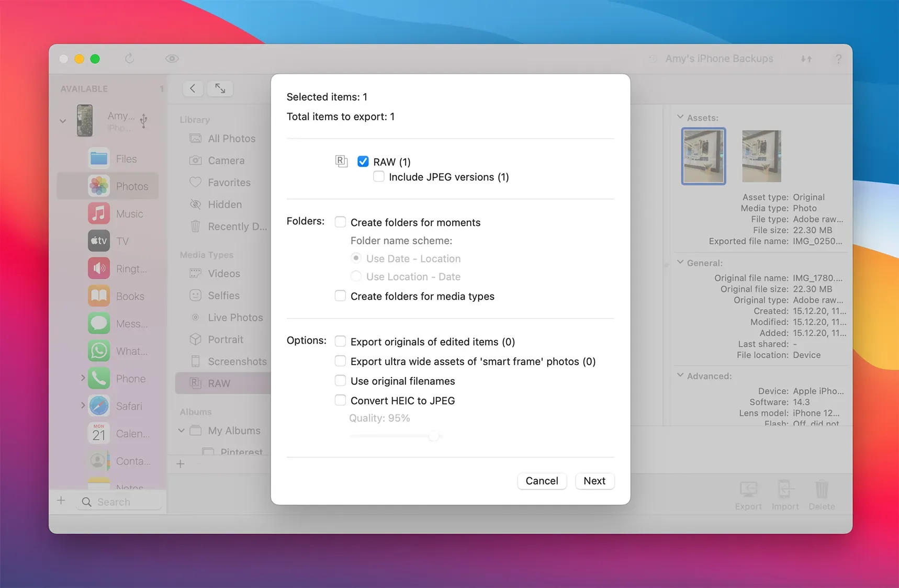The height and width of the screenshot is (588, 899).
Task: Select RAW in Media Types list
Action: click(x=219, y=383)
